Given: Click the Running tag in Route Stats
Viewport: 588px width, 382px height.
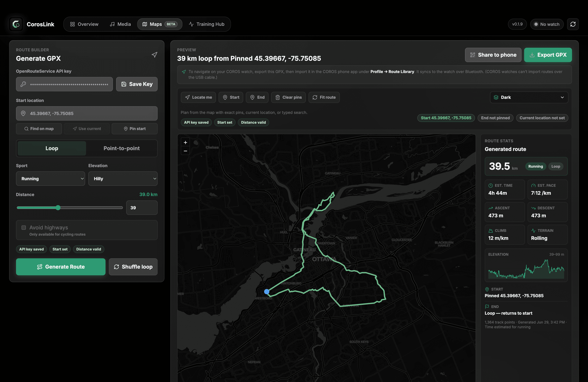Looking at the screenshot, I should pos(535,166).
